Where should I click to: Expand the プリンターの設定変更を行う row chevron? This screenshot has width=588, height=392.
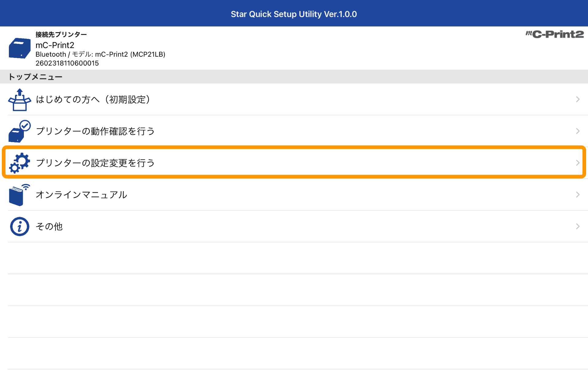tap(578, 163)
